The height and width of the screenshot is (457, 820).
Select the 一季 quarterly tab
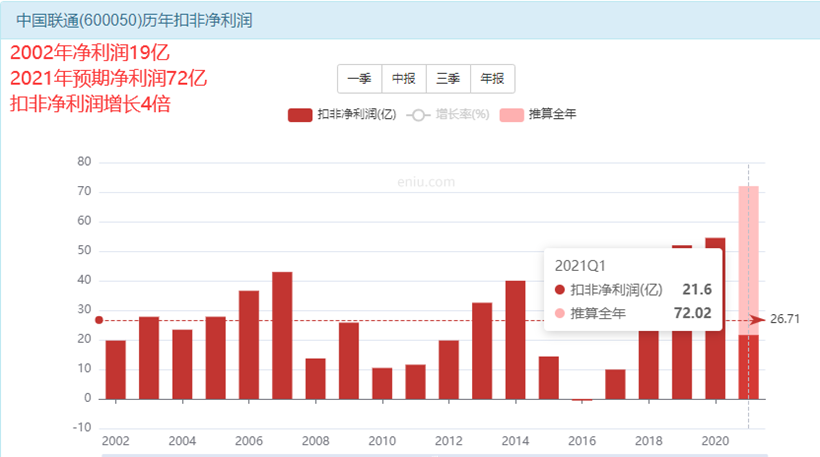(360, 79)
